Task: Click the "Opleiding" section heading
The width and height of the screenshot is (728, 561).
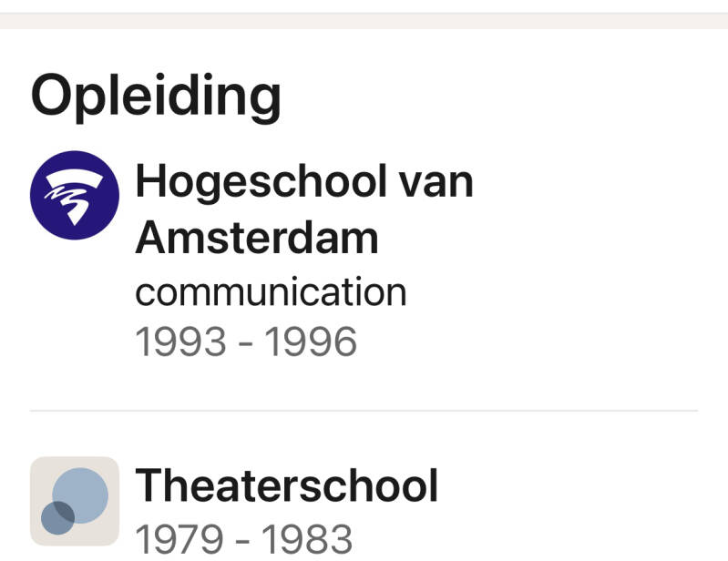Action: tap(156, 95)
